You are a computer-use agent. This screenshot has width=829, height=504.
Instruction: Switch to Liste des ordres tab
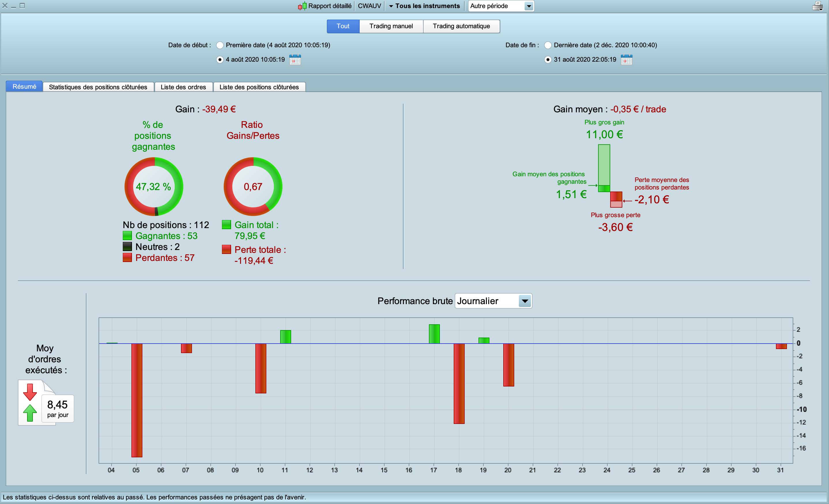[x=183, y=87]
